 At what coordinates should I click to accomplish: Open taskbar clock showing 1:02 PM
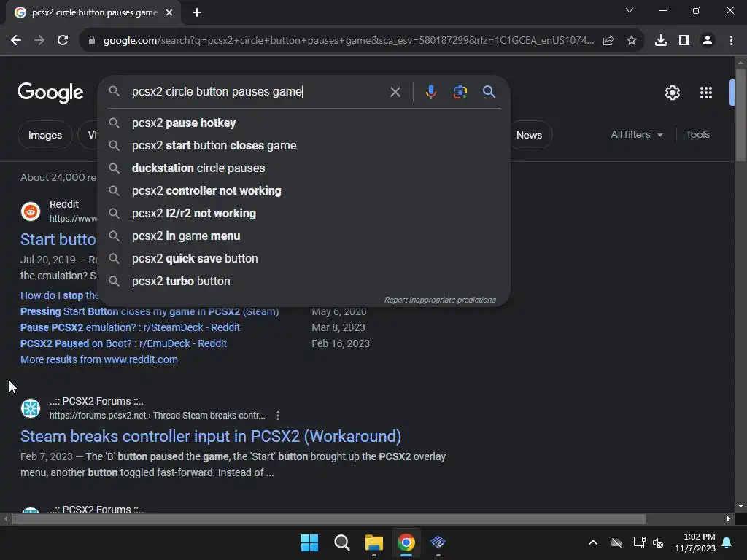click(695, 542)
